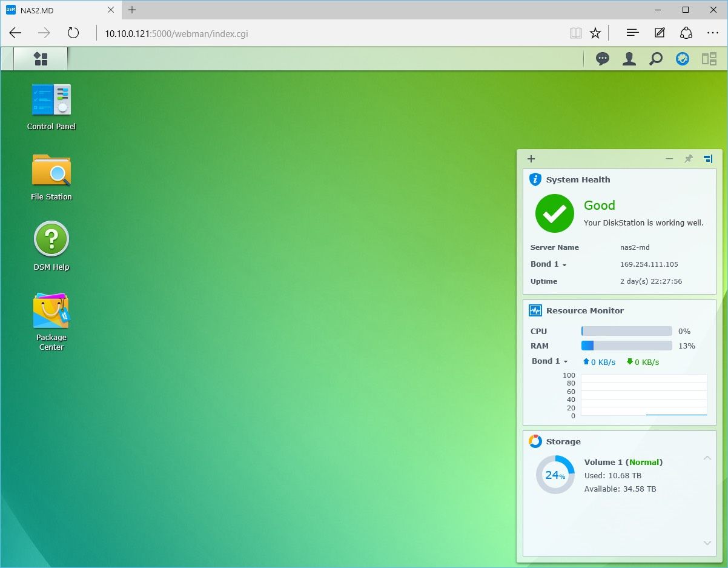Viewport: 728px width, 568px height.
Task: Minimize the widget panel
Action: tap(669, 159)
